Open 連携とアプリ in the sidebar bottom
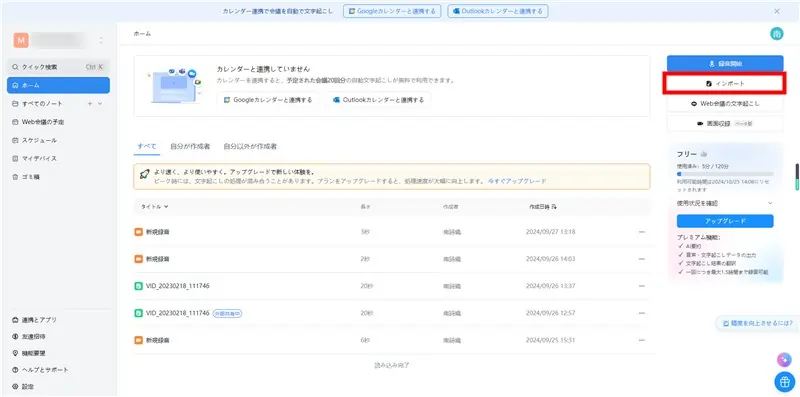 [x=34, y=320]
